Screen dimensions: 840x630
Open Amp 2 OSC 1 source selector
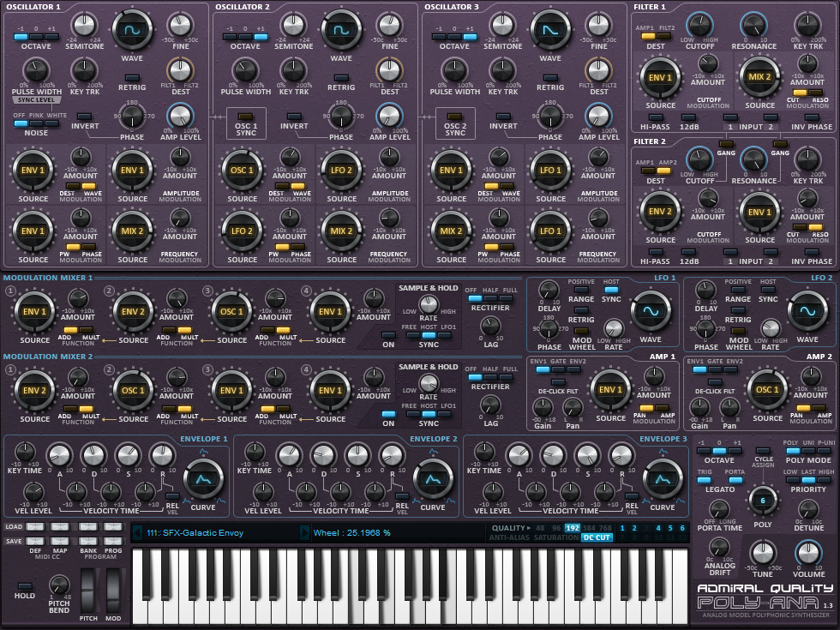[x=767, y=390]
